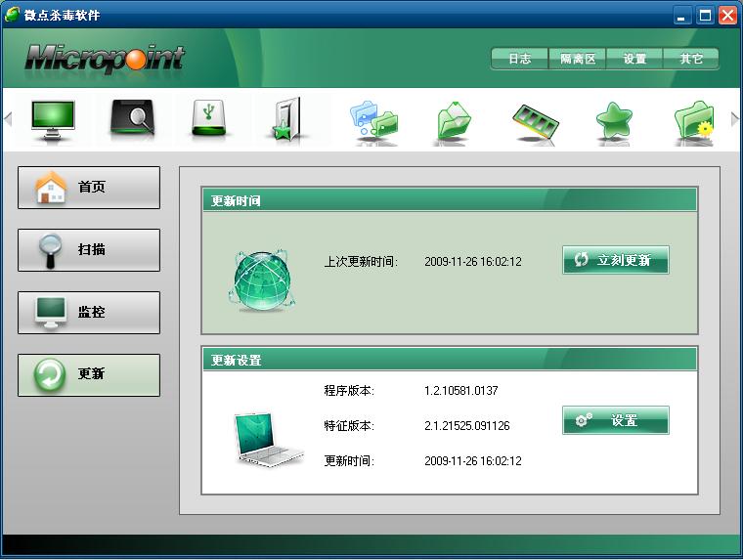Select the door with star icon

click(x=287, y=119)
